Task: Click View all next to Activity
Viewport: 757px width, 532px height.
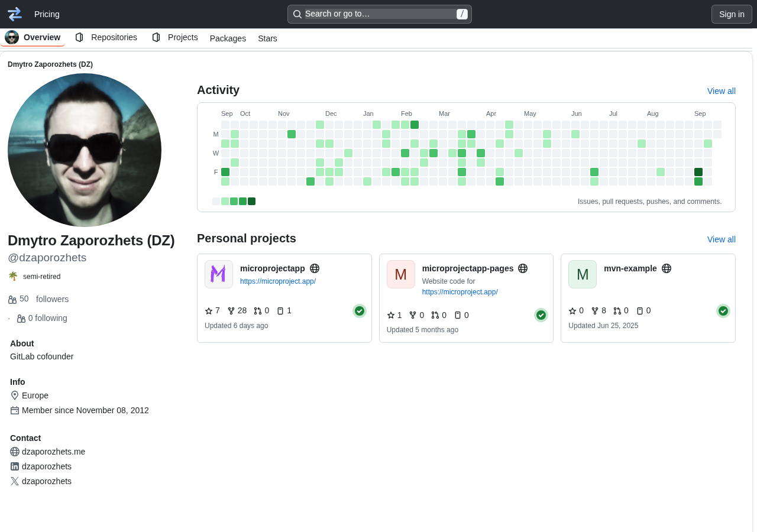Action: [x=722, y=91]
